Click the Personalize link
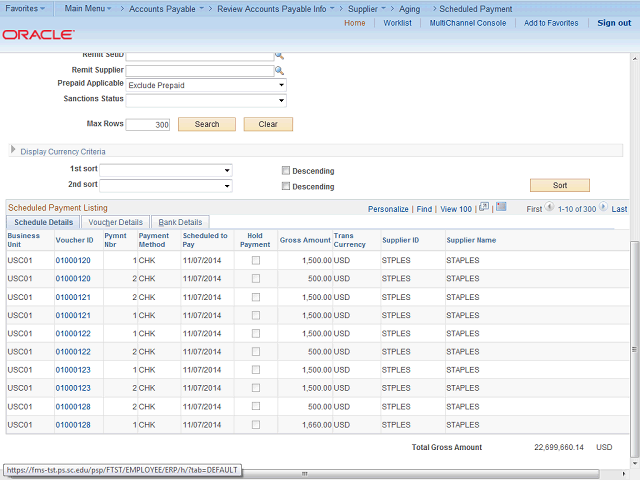The image size is (640, 480). 388,209
